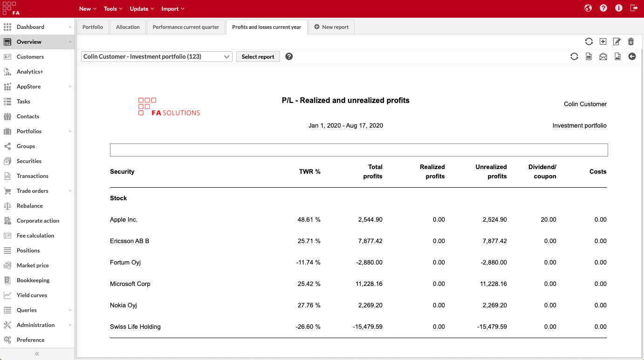Expand the AppStore sidebar submenu arrow
The width and height of the screenshot is (644, 360).
tap(70, 87)
